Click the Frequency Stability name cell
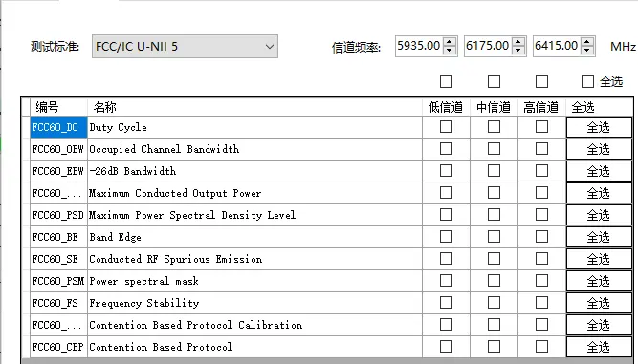The image size is (638, 364). (254, 303)
